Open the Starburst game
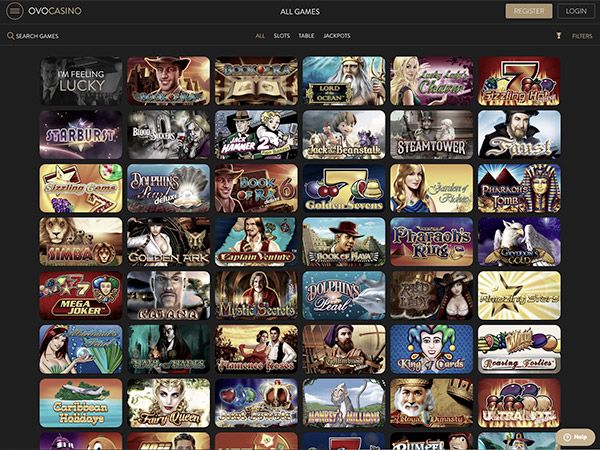 [x=81, y=135]
